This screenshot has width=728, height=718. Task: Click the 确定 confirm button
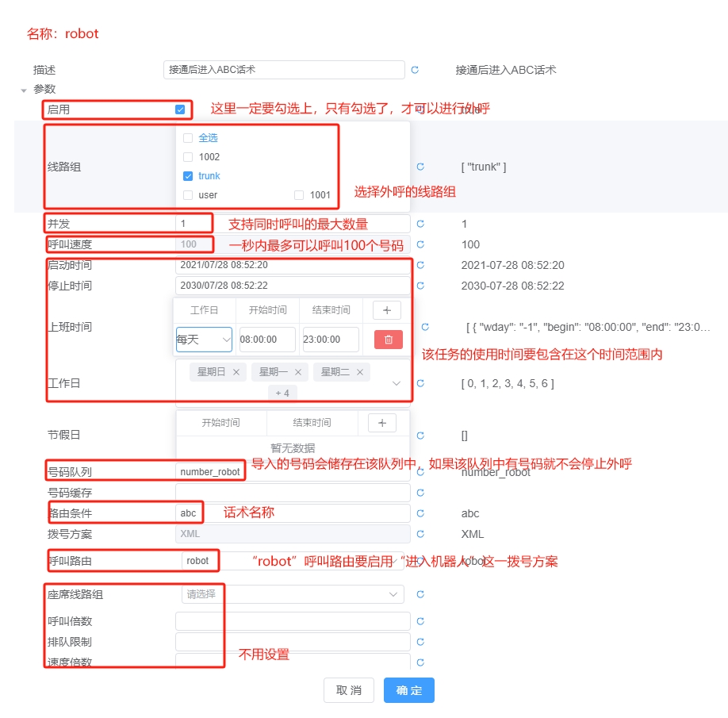coord(408,690)
